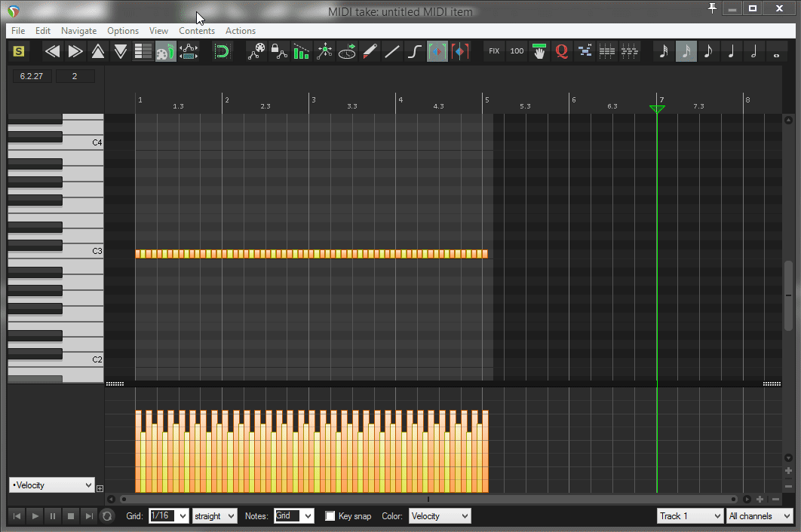Click the green magnet snap icon
The width and height of the screenshot is (801, 532).
pos(222,51)
